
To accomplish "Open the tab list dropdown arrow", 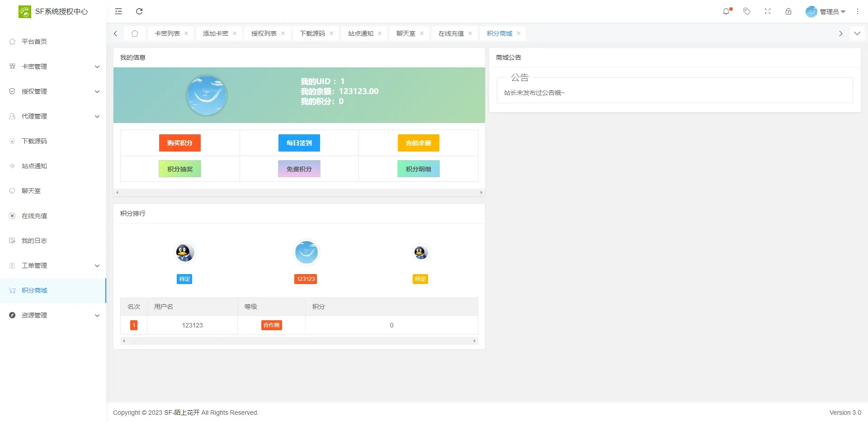I will pos(857,33).
